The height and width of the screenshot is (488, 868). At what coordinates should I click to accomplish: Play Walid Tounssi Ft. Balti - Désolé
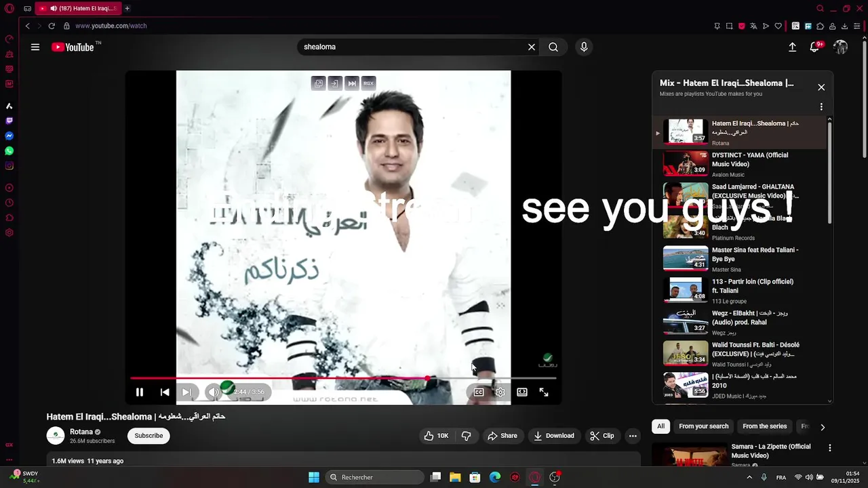coord(741,354)
